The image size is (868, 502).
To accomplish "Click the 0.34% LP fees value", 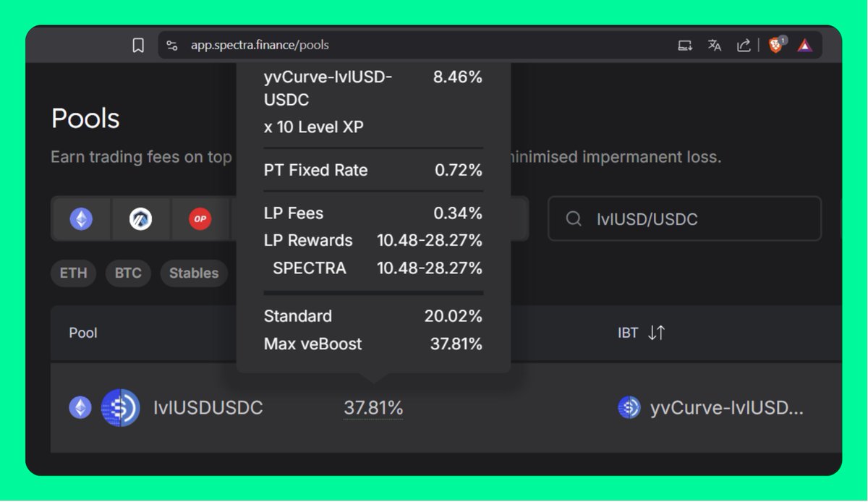I will point(457,214).
